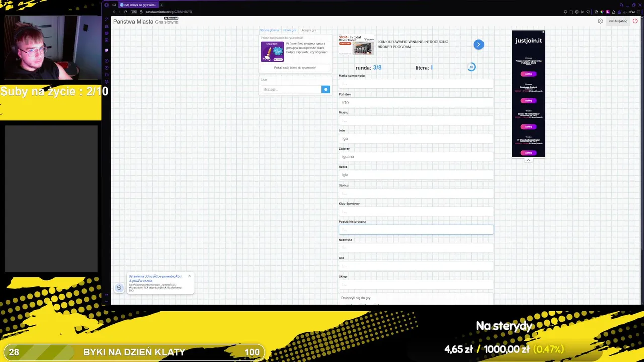Click the VPN badge in address bar

click(x=134, y=12)
